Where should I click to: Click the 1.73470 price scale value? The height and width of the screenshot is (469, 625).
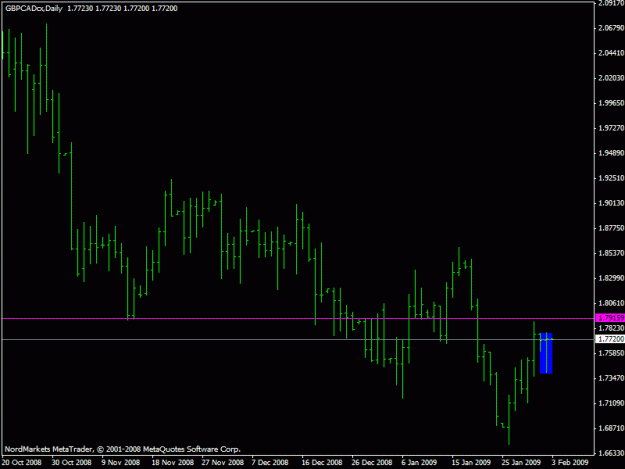[x=611, y=378]
